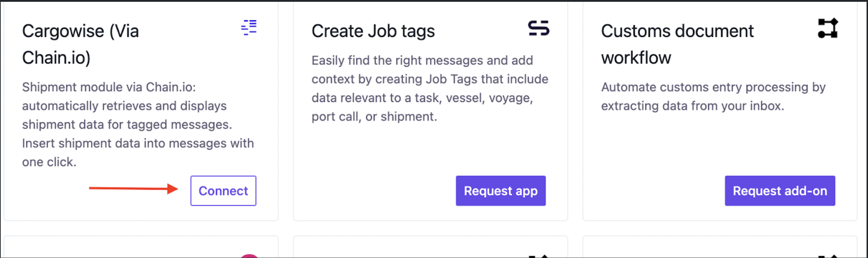Select the Job Tags description paragraph
The width and height of the screenshot is (868, 258).
click(430, 88)
